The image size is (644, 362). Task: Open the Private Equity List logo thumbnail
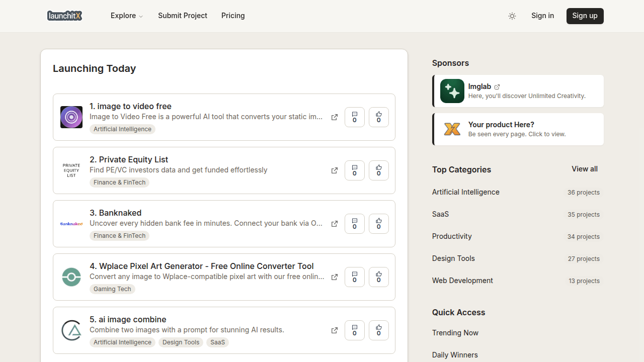pos(71,170)
